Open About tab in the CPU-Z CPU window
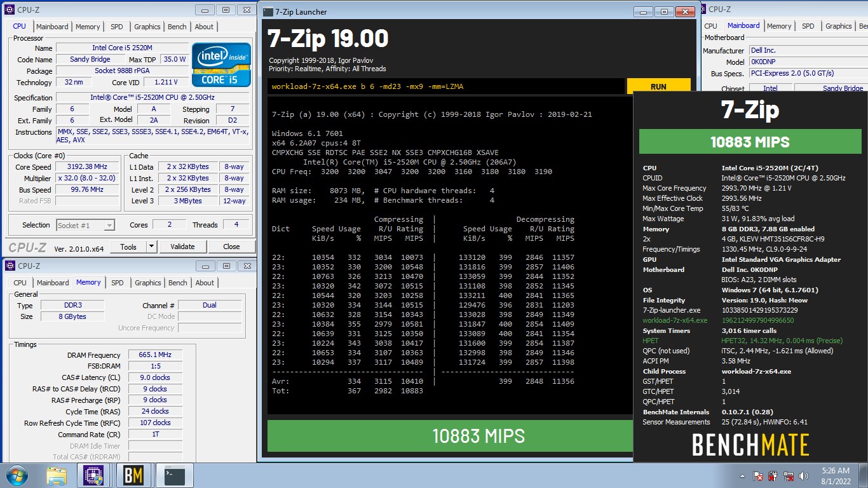Screen dimensions: 868x488 pyautogui.click(x=204, y=27)
